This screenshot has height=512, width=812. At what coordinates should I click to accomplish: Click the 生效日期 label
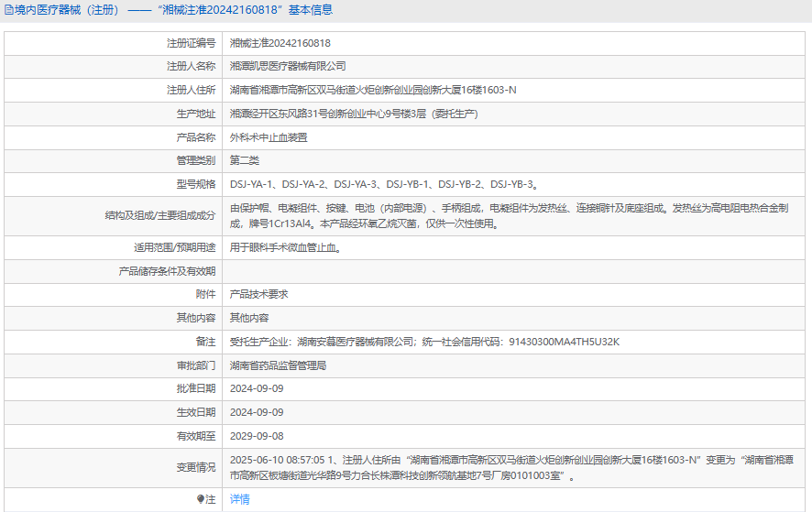[196, 412]
